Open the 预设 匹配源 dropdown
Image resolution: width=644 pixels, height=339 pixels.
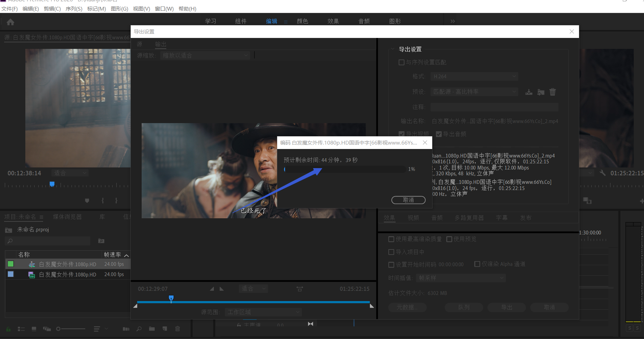click(474, 92)
